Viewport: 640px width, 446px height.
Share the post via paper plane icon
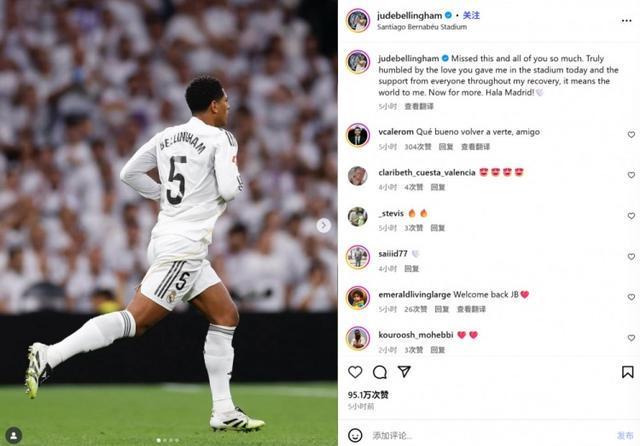pos(404,371)
